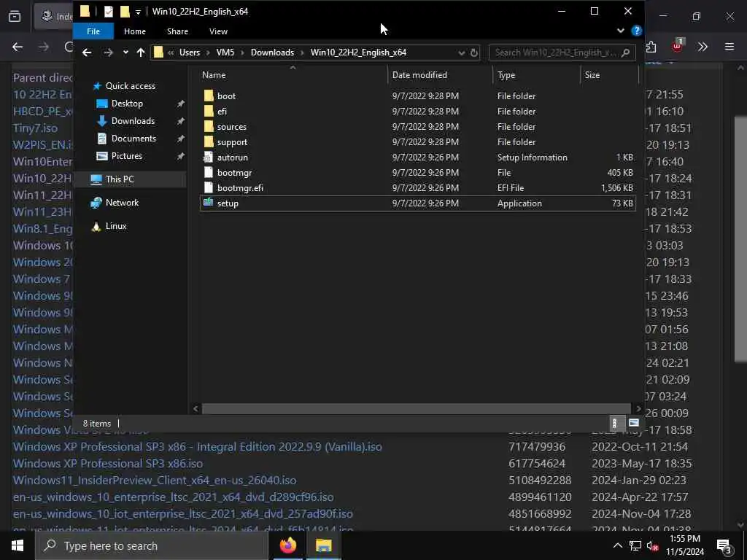Open Firefox from the taskbar

click(x=288, y=545)
